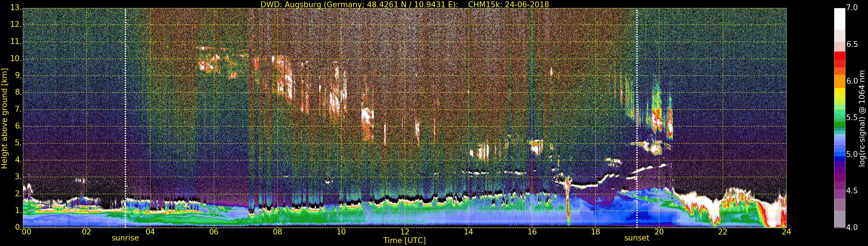This screenshot has height=246, width=868.
Task: Click the 'sunrise' label below the axis
Action: click(x=125, y=238)
